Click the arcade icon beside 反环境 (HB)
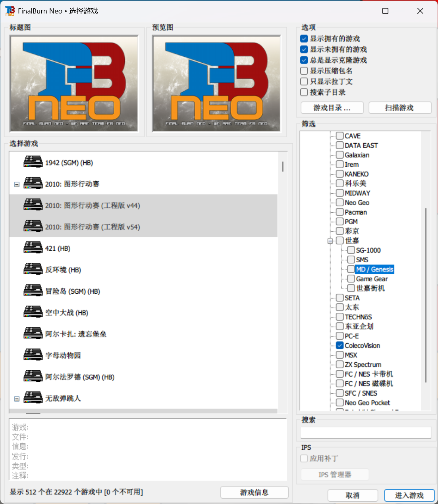The width and height of the screenshot is (438, 504). tap(33, 269)
